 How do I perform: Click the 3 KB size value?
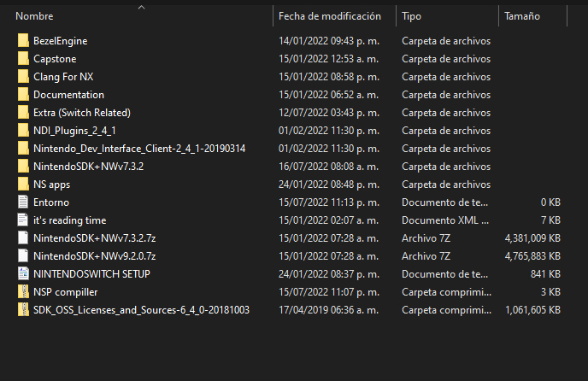coord(550,292)
